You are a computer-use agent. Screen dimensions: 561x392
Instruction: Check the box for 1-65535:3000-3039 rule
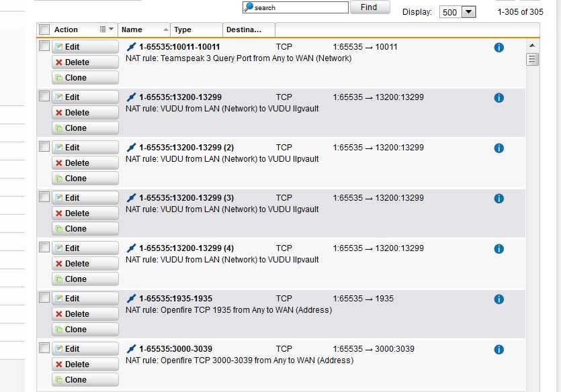pos(44,348)
